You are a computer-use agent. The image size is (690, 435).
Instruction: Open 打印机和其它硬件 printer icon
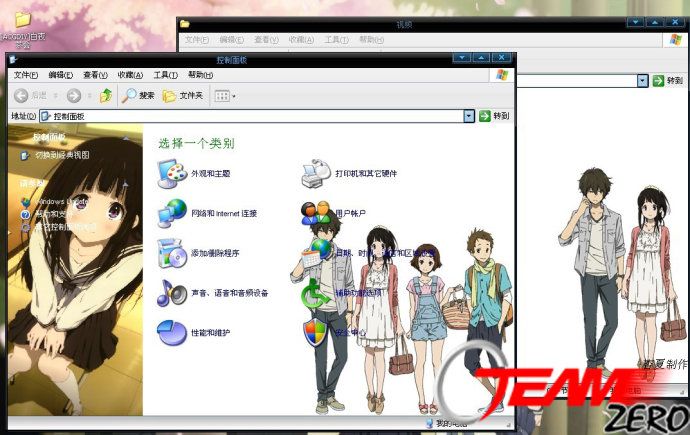316,172
